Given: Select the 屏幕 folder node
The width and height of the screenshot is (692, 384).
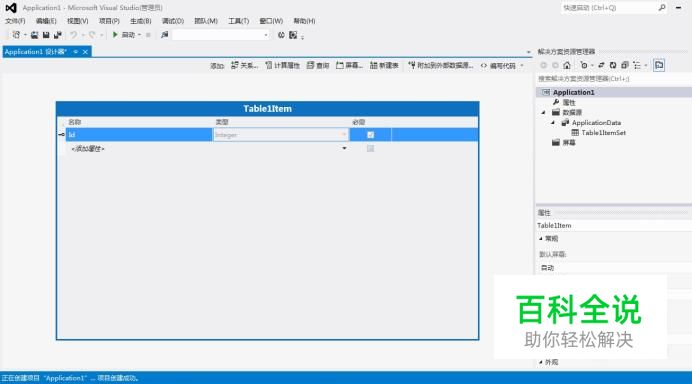Looking at the screenshot, I should point(569,143).
